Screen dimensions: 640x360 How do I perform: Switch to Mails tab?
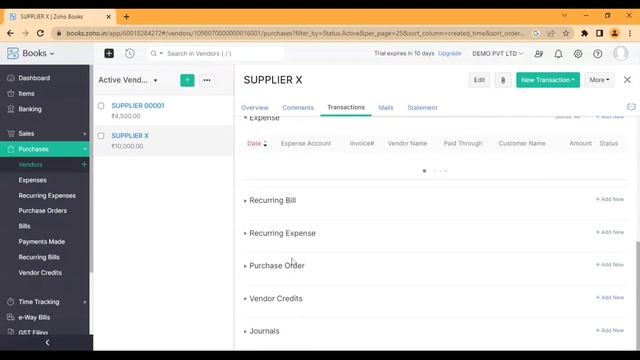pos(386,108)
